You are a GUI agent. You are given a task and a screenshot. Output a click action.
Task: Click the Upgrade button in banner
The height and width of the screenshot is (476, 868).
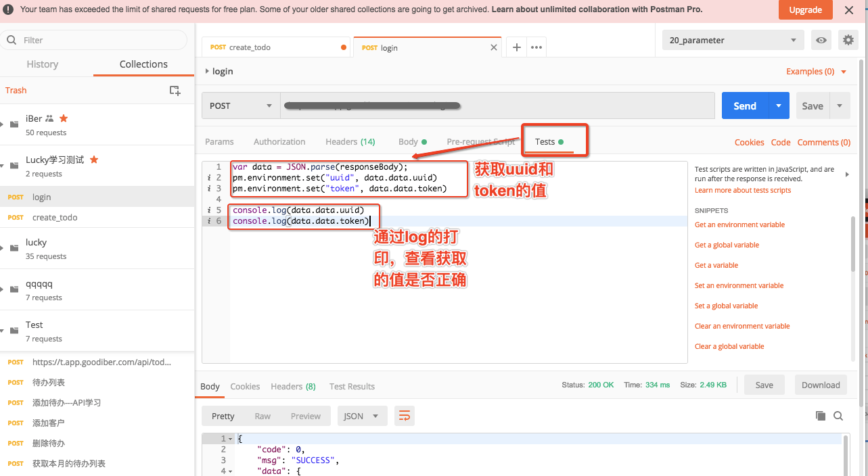point(805,9)
